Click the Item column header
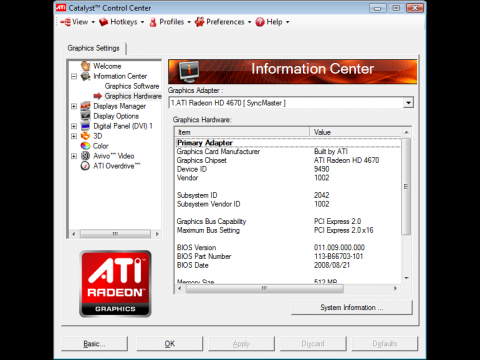 242,132
